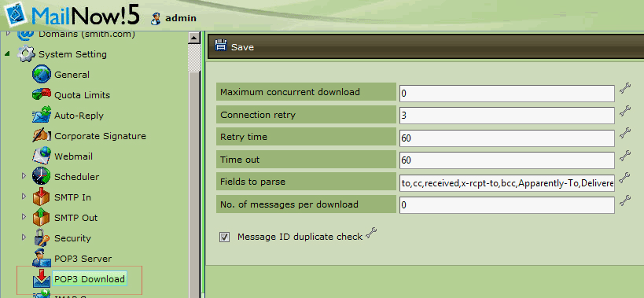The height and width of the screenshot is (298, 644).
Task: Click wrench beside Maximum concurrent download
Action: point(624,89)
